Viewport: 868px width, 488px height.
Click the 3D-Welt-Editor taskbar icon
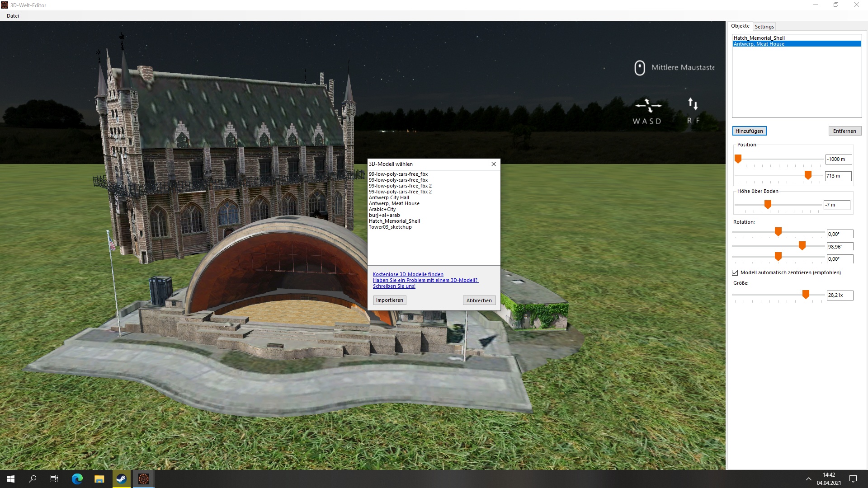[x=143, y=479]
